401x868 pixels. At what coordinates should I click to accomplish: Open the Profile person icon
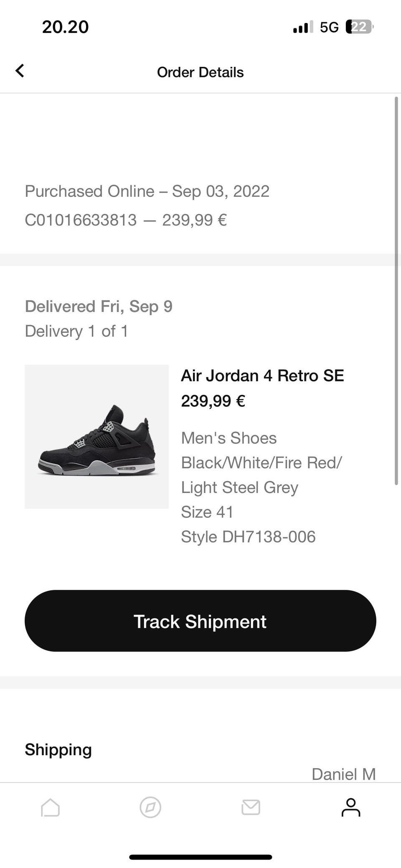click(x=351, y=807)
